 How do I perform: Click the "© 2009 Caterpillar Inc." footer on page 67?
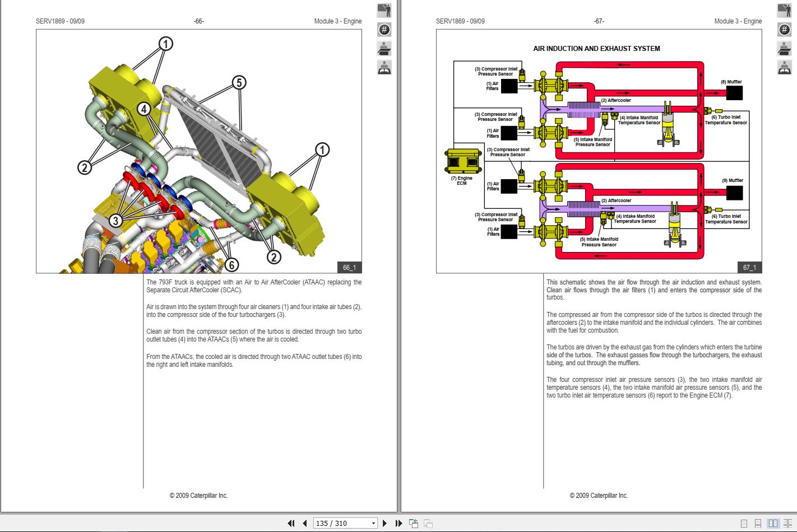pyautogui.click(x=599, y=496)
